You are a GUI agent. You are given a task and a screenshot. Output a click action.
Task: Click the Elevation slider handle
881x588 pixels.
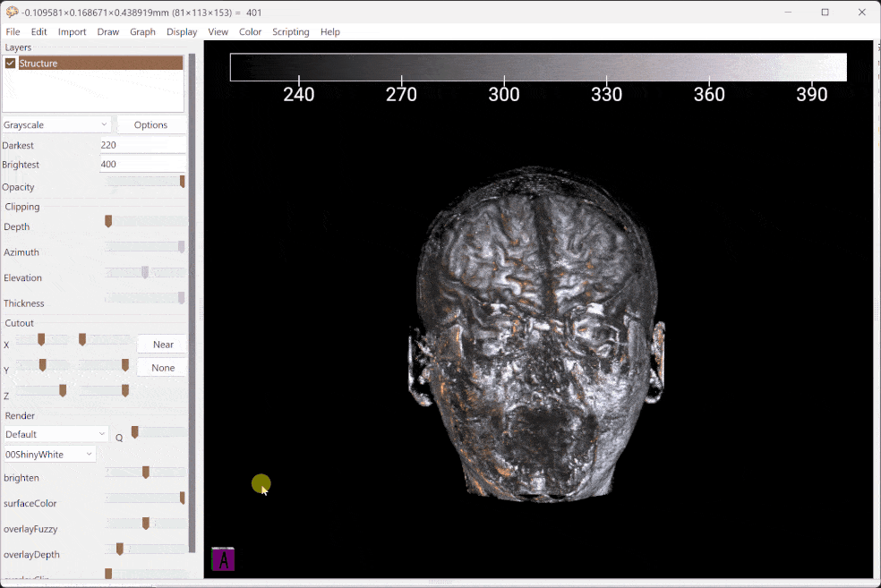click(145, 272)
